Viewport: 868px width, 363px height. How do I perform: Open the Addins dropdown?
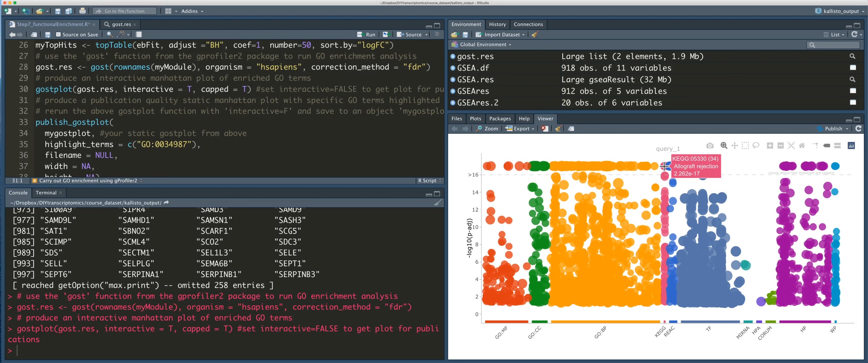click(x=192, y=11)
